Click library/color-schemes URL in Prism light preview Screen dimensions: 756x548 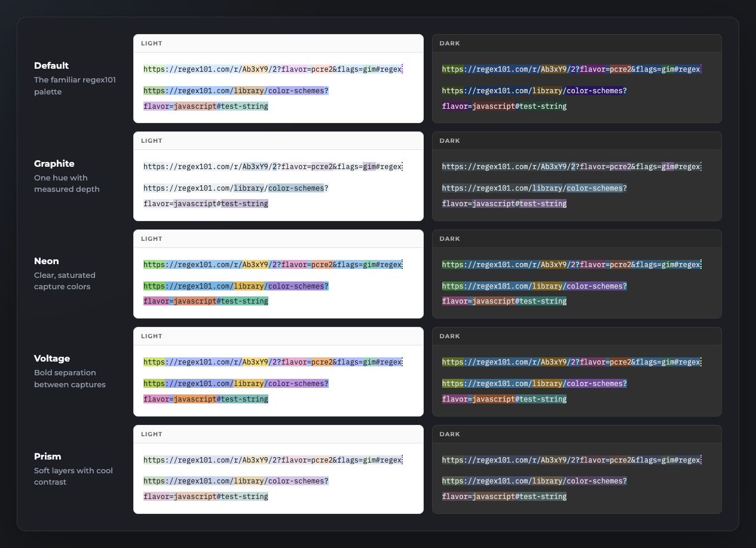236,481
